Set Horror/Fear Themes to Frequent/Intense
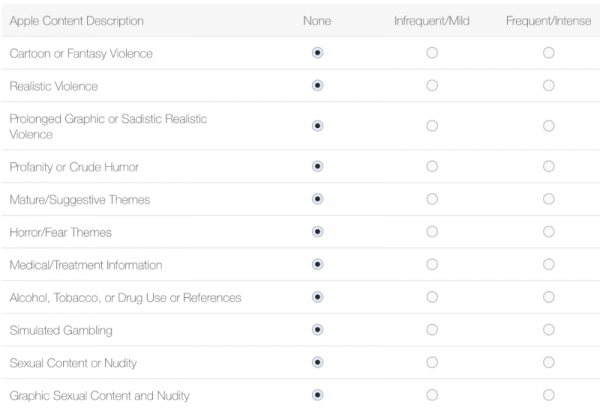The height and width of the screenshot is (408, 600). click(549, 232)
